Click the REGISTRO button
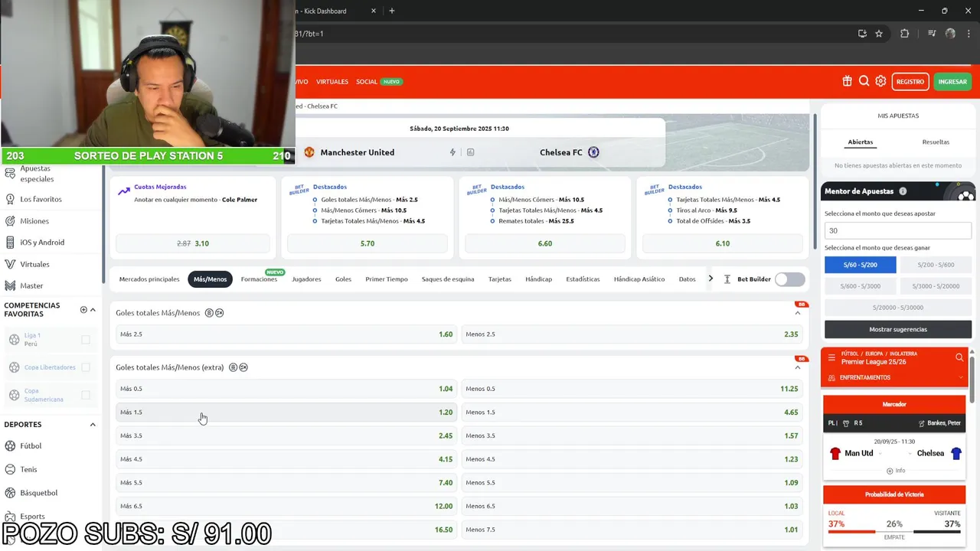980x551 pixels. point(910,82)
